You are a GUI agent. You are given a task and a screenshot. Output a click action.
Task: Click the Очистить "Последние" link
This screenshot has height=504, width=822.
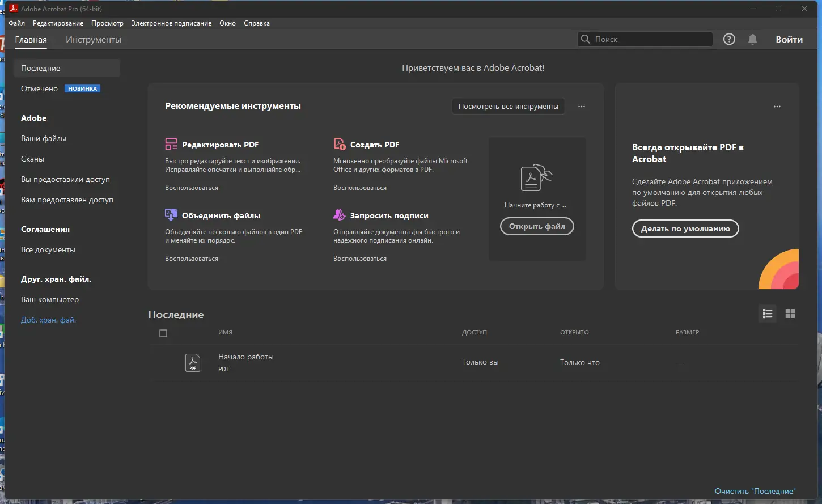coord(755,491)
